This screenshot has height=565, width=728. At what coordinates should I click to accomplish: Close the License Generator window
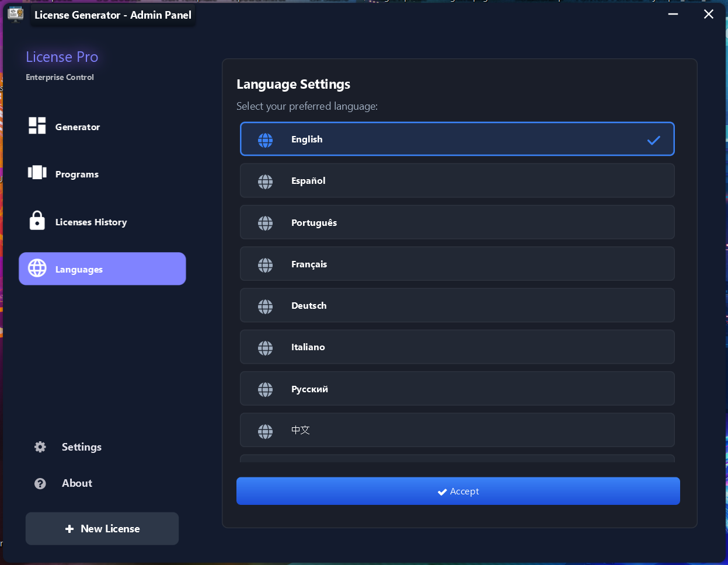pyautogui.click(x=709, y=14)
